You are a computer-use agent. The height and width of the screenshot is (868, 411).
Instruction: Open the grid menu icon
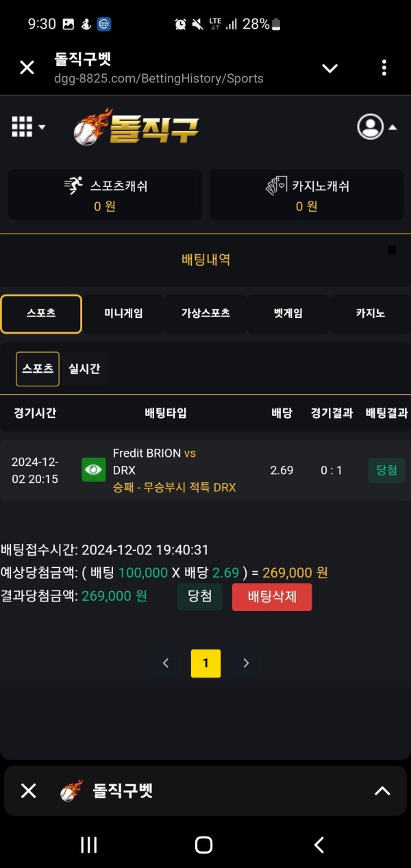click(x=22, y=127)
